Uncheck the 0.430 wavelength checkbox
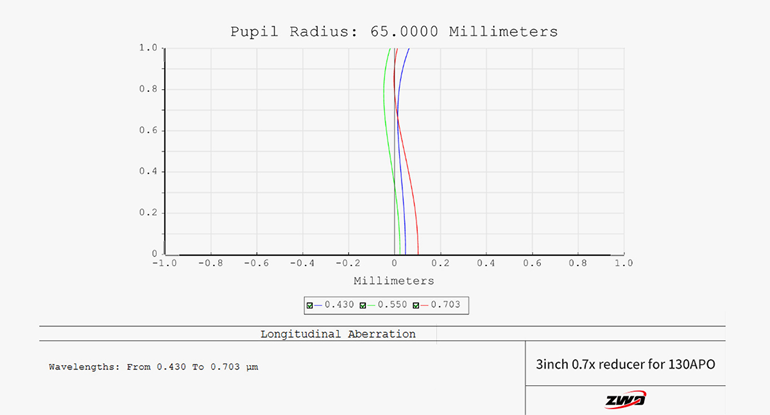 311,305
